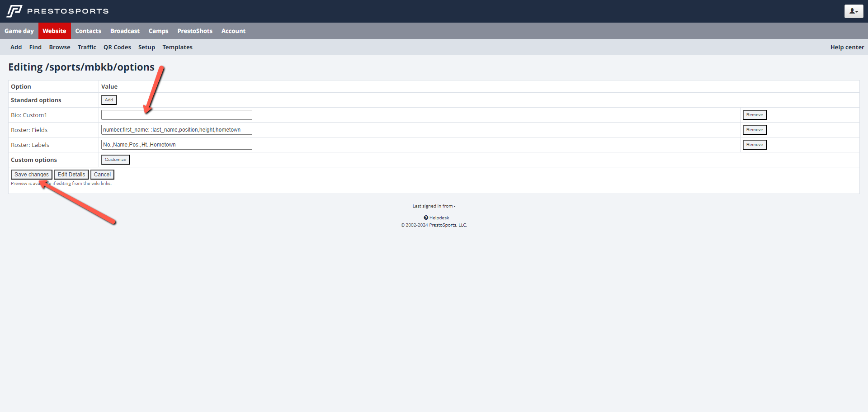The image size is (868, 412).
Task: Click the Bio: Custom1 value field
Action: pyautogui.click(x=176, y=115)
